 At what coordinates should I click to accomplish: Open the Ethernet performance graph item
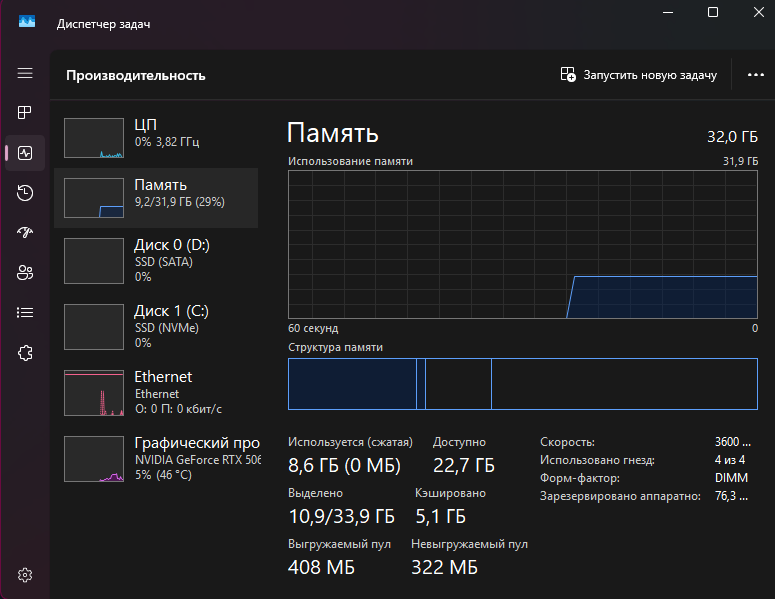155,391
